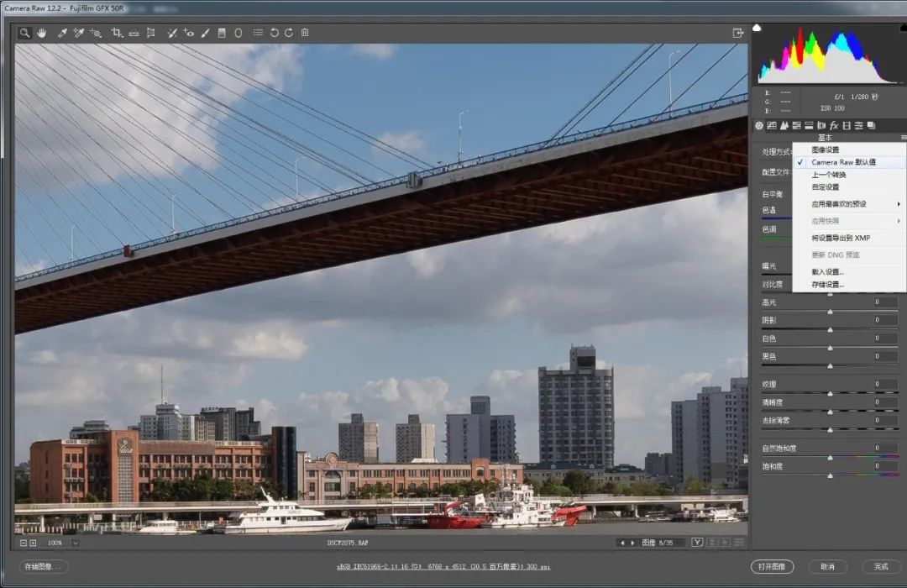
Task: Expand the 应用最喜欢的预设 submenu
Action: tap(848, 204)
